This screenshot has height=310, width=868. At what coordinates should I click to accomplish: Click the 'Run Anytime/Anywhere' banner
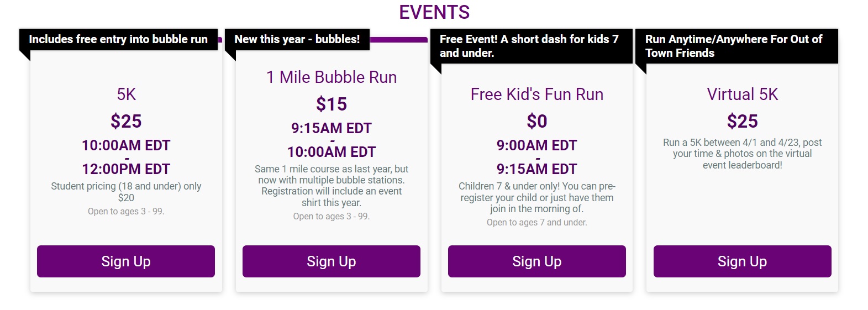[737, 46]
